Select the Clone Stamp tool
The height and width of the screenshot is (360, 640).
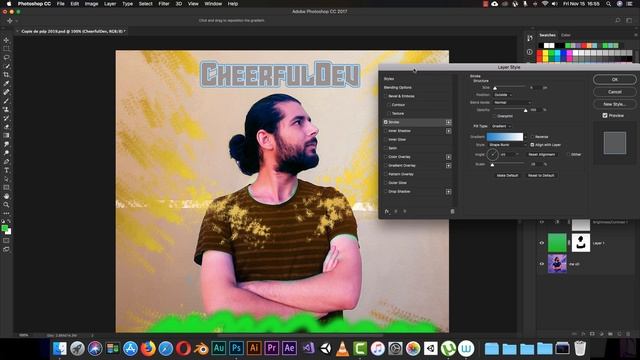click(x=6, y=109)
